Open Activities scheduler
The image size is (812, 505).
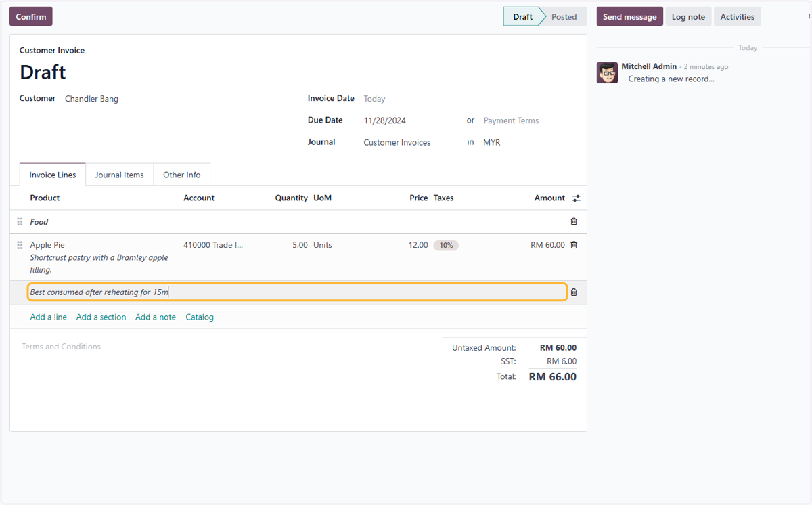(x=738, y=16)
